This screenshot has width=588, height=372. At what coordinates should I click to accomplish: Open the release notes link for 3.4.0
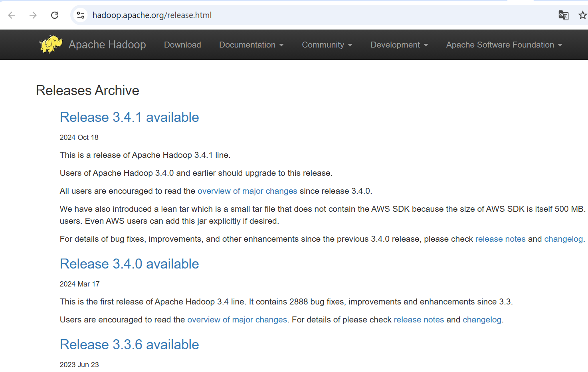[x=419, y=320]
